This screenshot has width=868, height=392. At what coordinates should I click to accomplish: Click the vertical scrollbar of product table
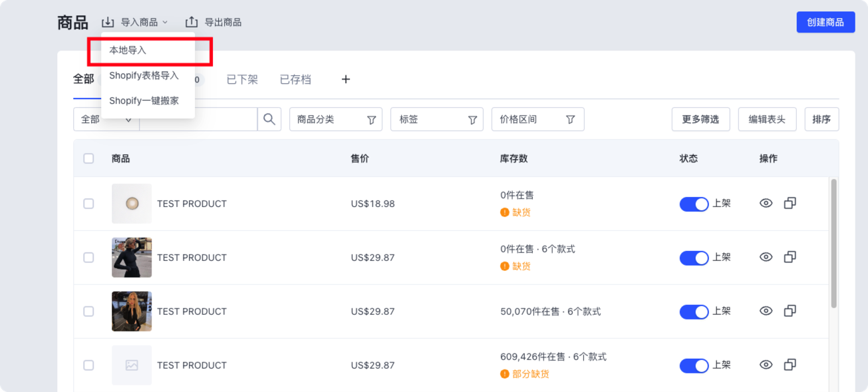tap(834, 244)
